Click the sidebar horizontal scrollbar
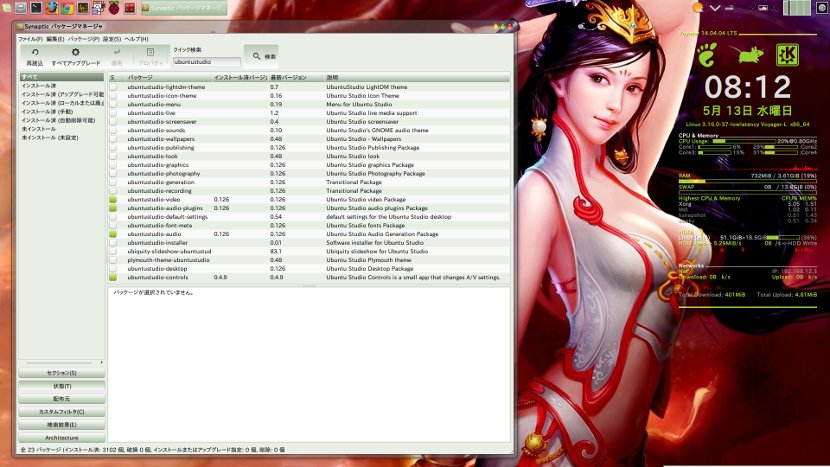830x467 pixels. pyautogui.click(x=61, y=363)
